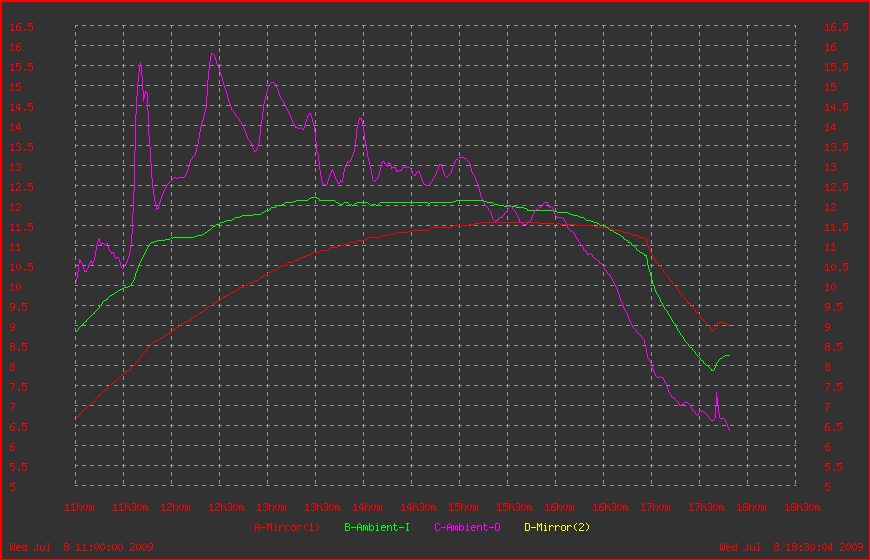Click the 15.5 label on the left axis
870x560 pixels.
point(21,67)
